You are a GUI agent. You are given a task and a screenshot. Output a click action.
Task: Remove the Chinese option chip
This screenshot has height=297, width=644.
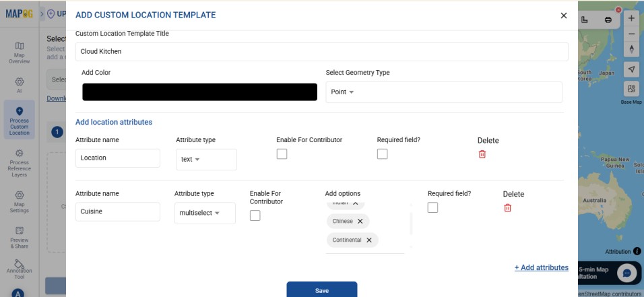360,221
